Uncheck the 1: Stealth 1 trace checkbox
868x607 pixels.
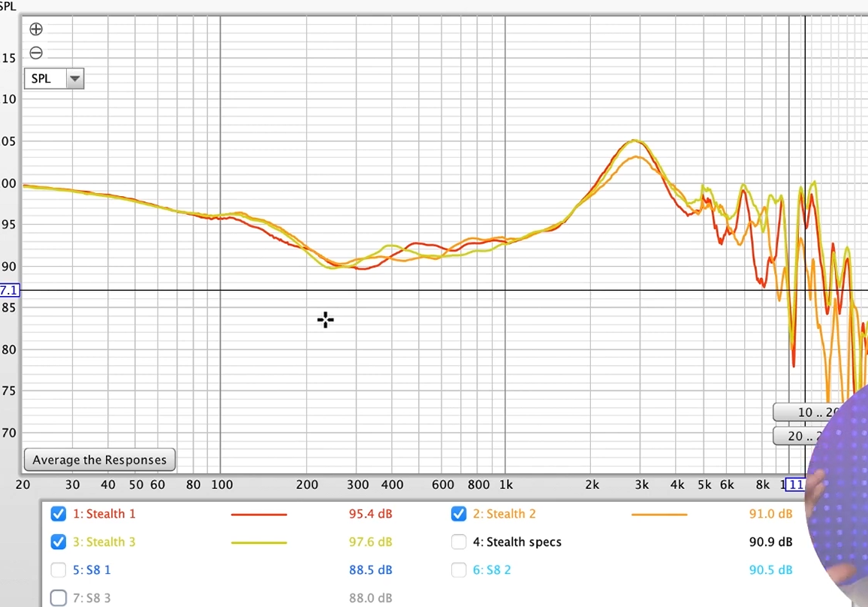click(x=58, y=514)
